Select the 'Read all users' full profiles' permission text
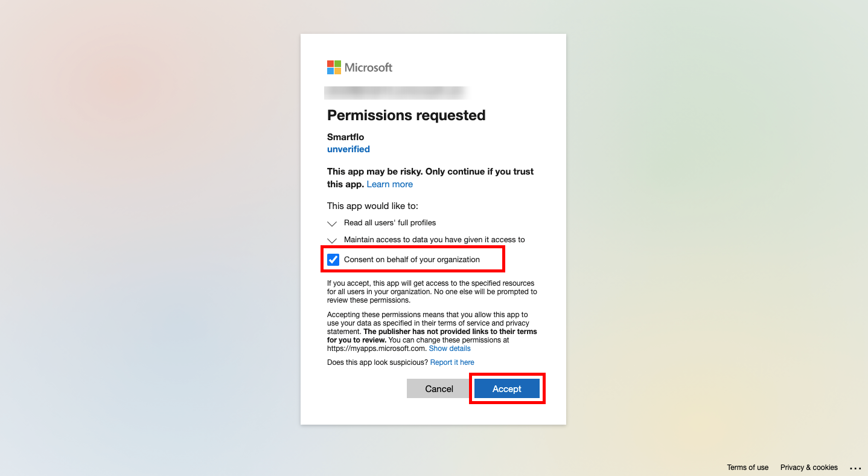Viewport: 868px width, 476px height. tap(390, 223)
